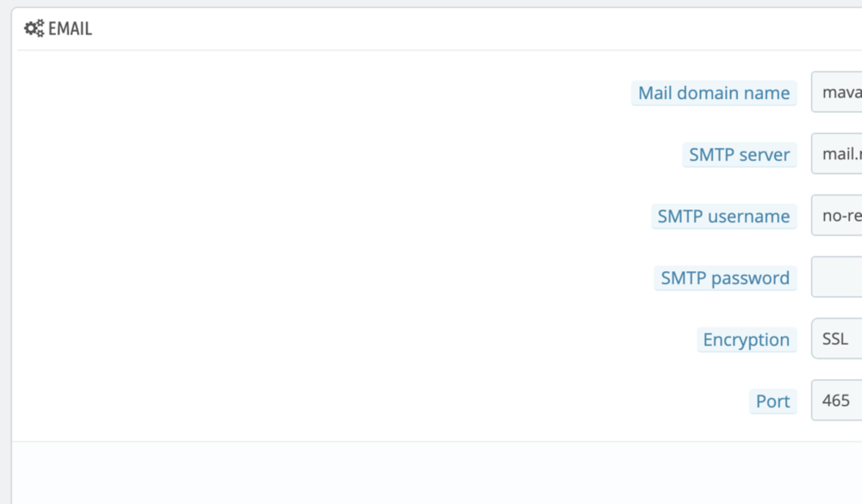
Task: Click the footer area below Port
Action: point(431,472)
